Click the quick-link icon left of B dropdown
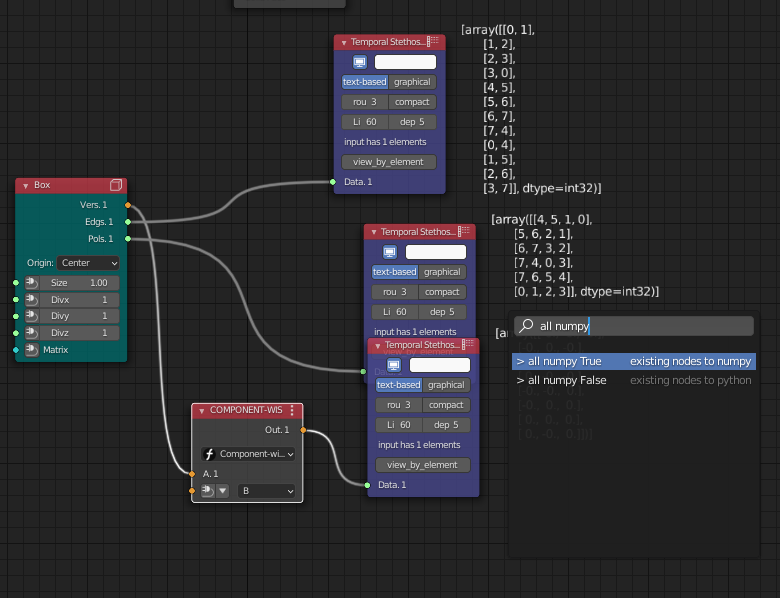This screenshot has width=780, height=598. click(208, 491)
